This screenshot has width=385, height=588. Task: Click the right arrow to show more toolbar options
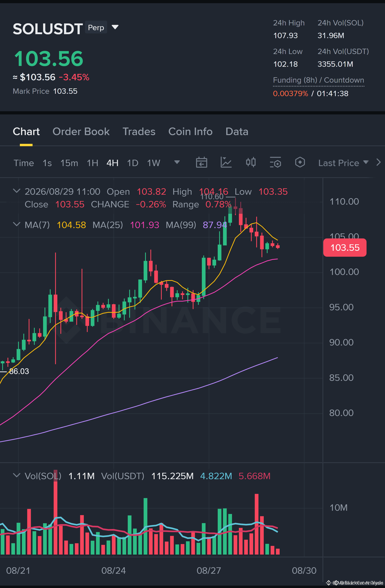point(378,162)
